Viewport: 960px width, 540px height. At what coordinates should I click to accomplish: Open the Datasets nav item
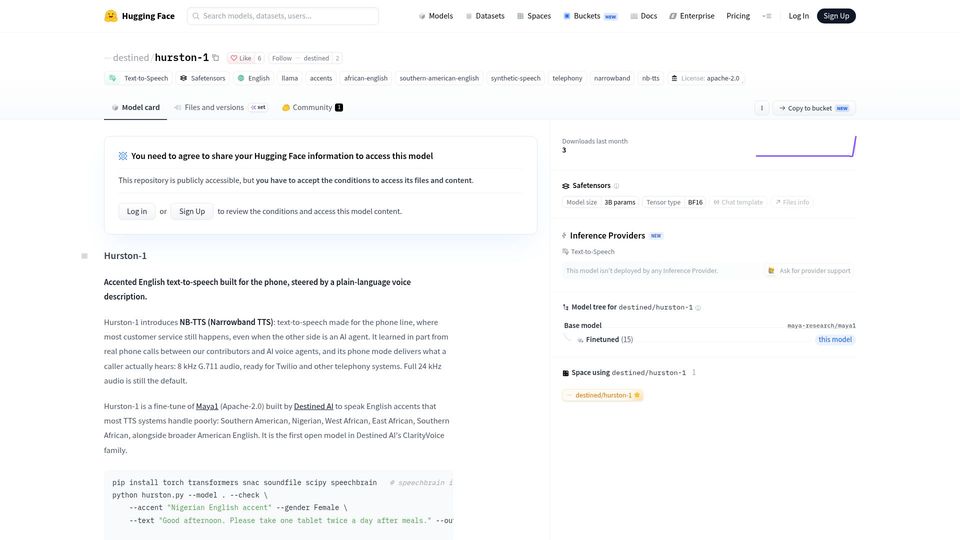point(485,16)
